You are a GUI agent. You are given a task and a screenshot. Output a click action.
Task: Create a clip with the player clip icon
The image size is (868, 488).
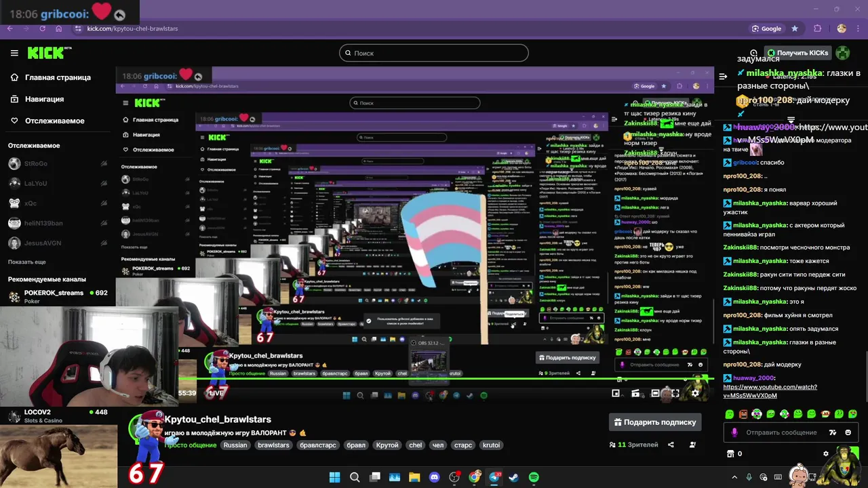(635, 393)
